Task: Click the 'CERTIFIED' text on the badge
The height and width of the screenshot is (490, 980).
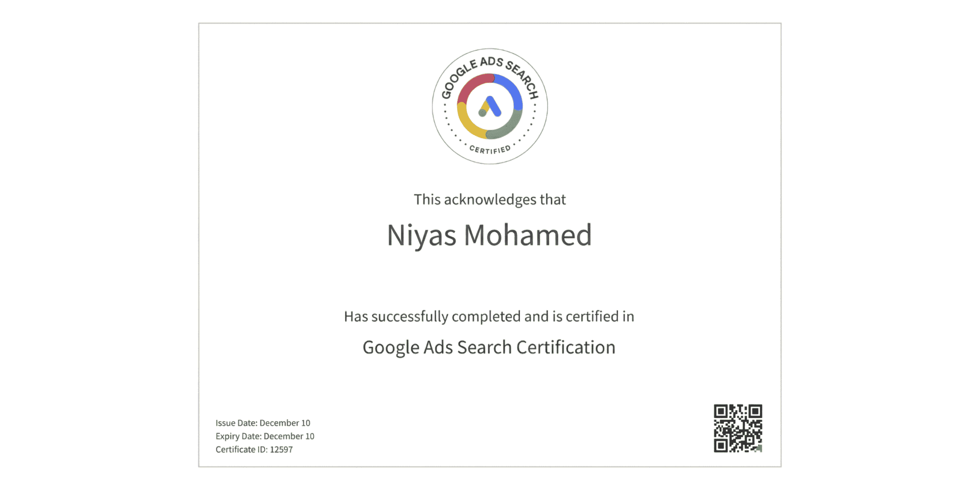Action: coord(490,149)
